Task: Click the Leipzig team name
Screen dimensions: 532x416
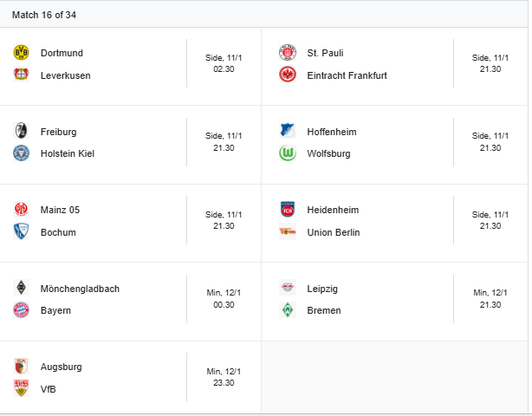Action: point(322,289)
